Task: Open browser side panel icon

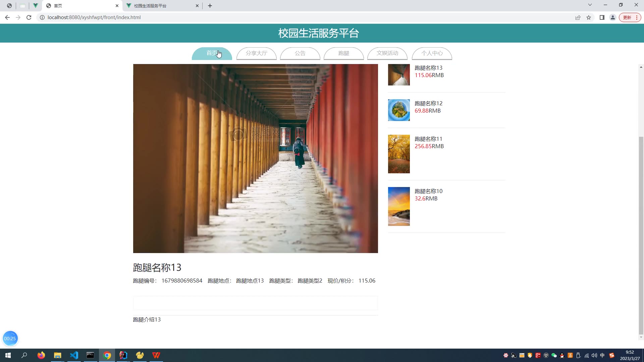Action: [602, 17]
